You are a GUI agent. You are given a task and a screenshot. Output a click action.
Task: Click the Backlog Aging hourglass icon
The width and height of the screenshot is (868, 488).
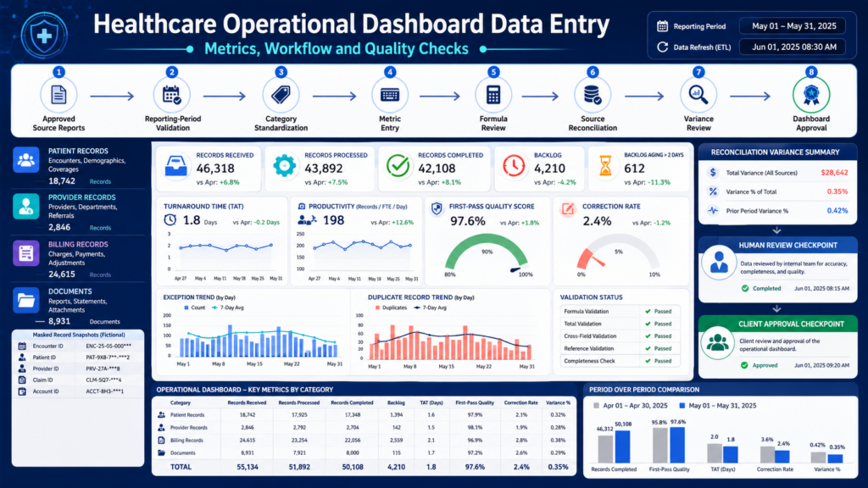[x=605, y=166]
